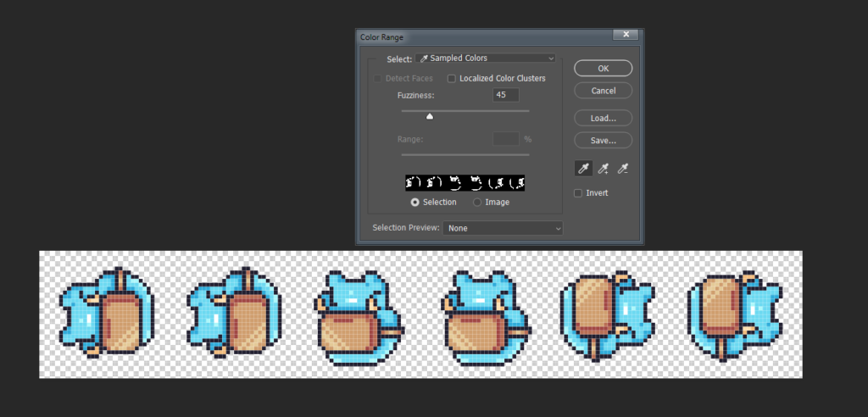Tick the Invert checkbox
This screenshot has width=868, height=417.
click(x=578, y=193)
